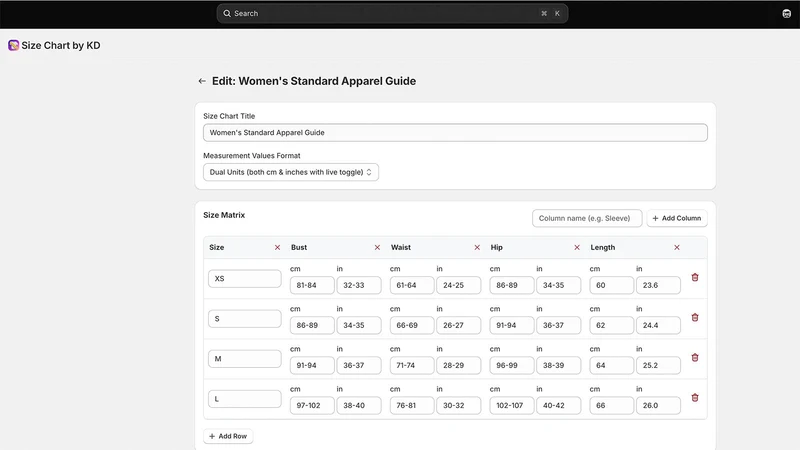This screenshot has height=450, width=800.
Task: Remove the Bust column with its X
Action: (x=378, y=247)
